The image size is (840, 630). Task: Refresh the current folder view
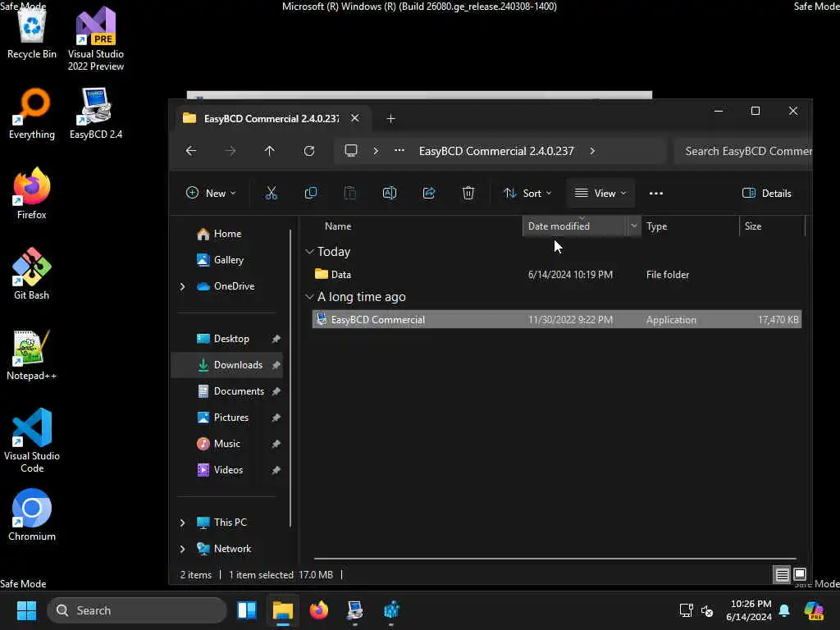[309, 151]
